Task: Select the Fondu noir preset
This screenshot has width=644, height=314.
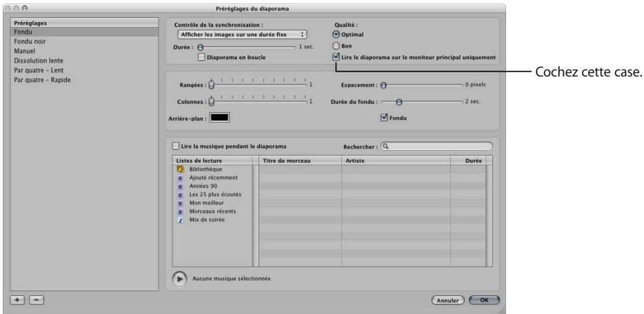Action: tap(84, 41)
